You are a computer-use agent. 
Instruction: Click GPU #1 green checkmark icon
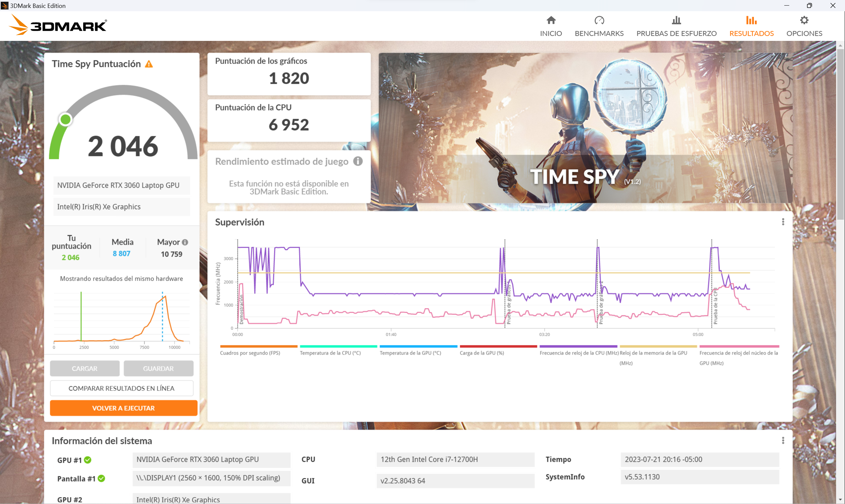pos(88,460)
